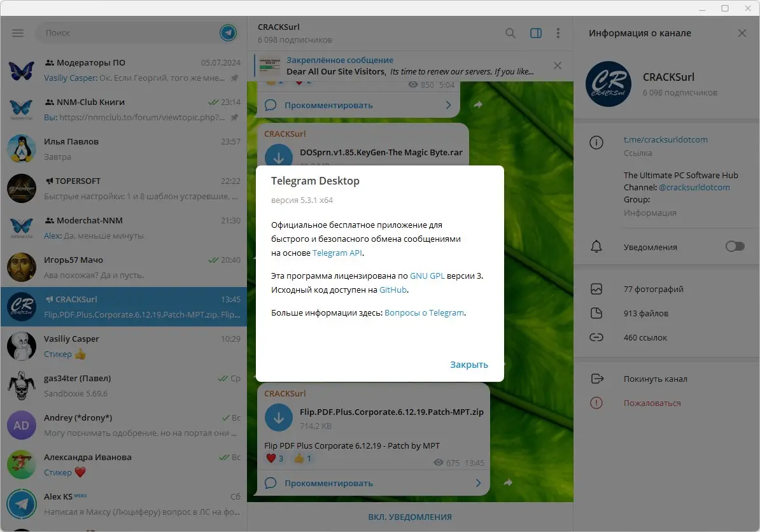
Task: Open the Telegram API link
Action: [337, 253]
